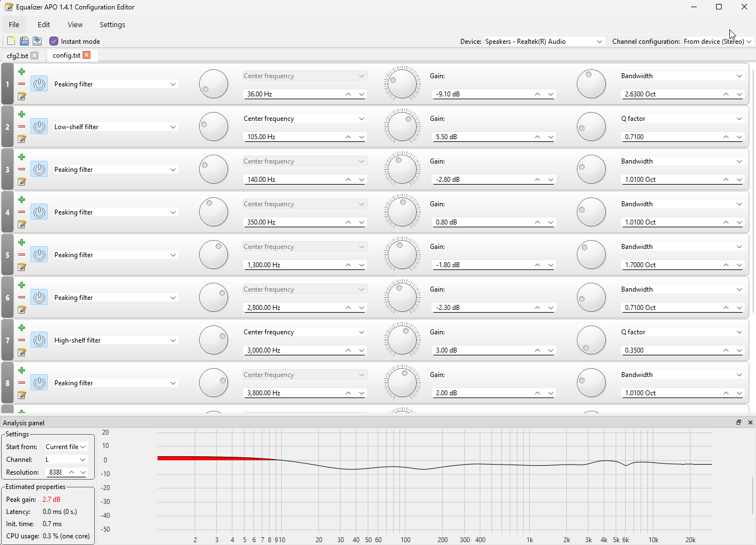Close the Analysis panel
This screenshot has width=756, height=545.
coord(750,422)
